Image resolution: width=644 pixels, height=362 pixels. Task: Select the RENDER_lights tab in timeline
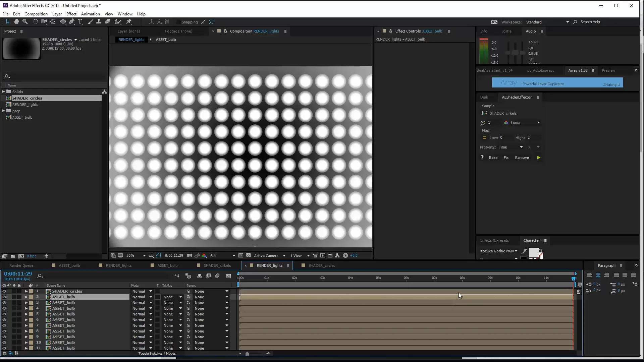(x=269, y=265)
